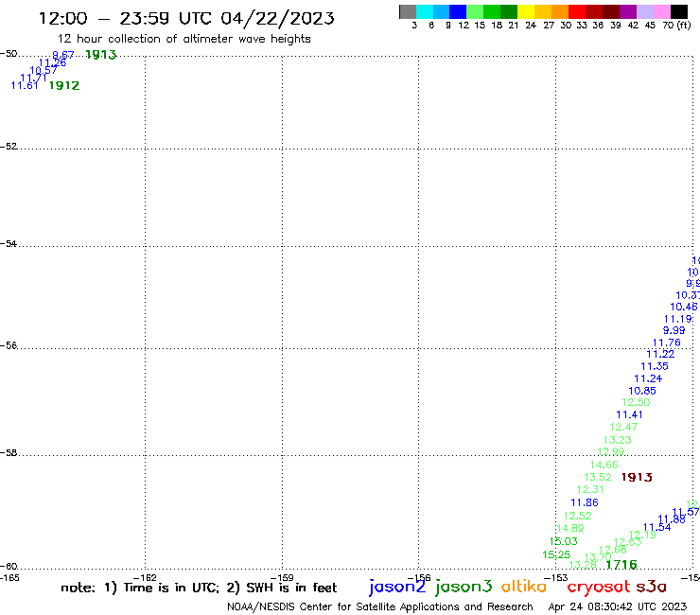Click the 9.99 wave height value

pyautogui.click(x=674, y=330)
